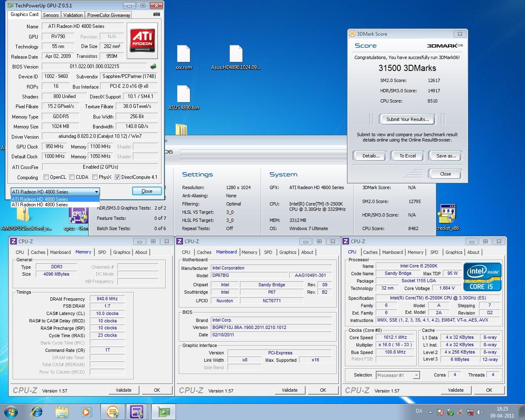The width and height of the screenshot is (525, 420).
Task: Switch to the GPU-Z Sensors tab
Action: (51, 15)
